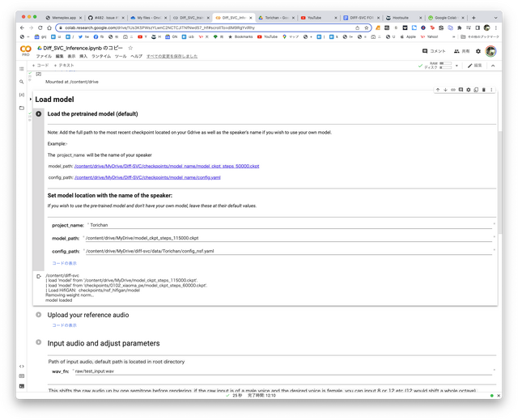
Task: Click the project_name field with Torichan
Action: 291,225
